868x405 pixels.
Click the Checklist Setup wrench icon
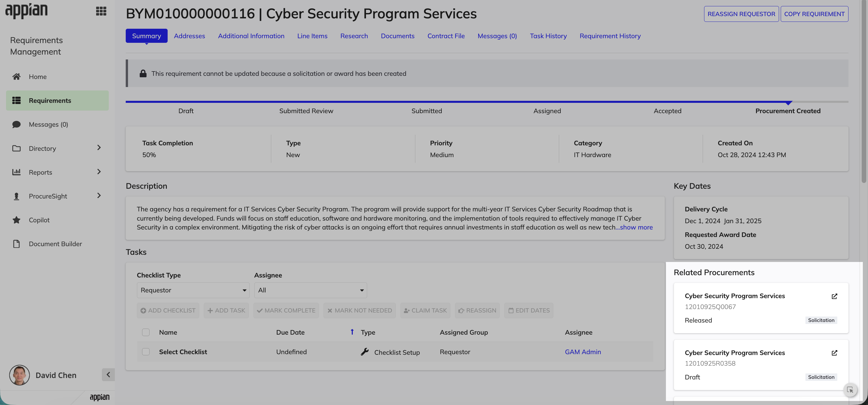(365, 352)
